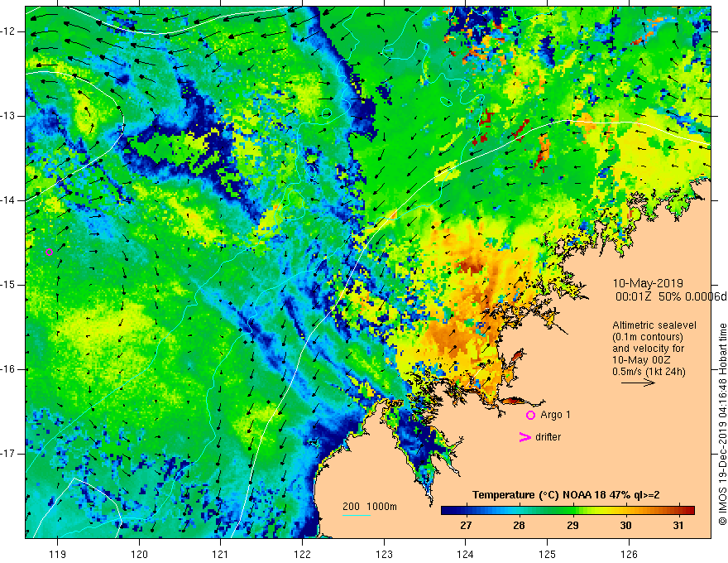Click the longitude axis label 122
The width and height of the screenshot is (728, 563).
(x=302, y=554)
